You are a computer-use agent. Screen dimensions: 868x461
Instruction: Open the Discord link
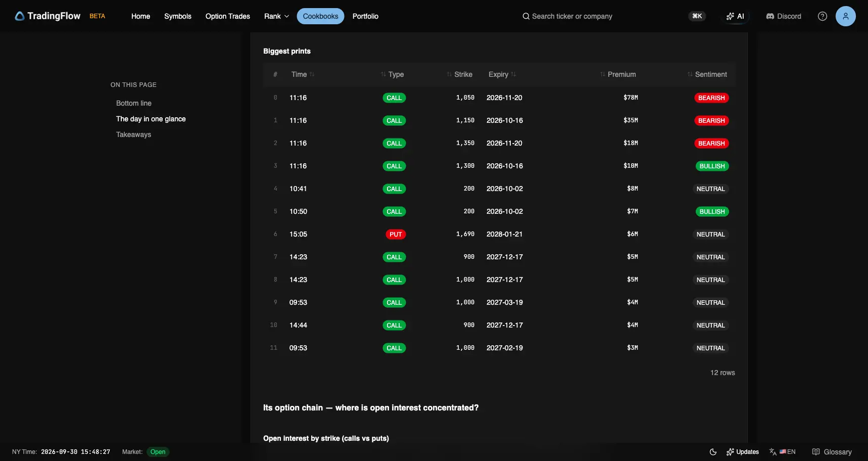click(x=784, y=16)
